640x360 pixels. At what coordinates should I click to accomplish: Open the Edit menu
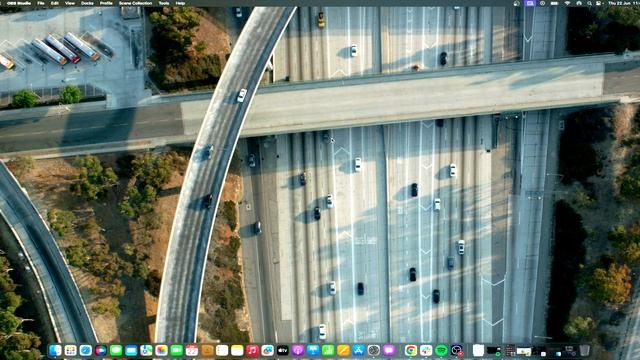[x=55, y=3]
